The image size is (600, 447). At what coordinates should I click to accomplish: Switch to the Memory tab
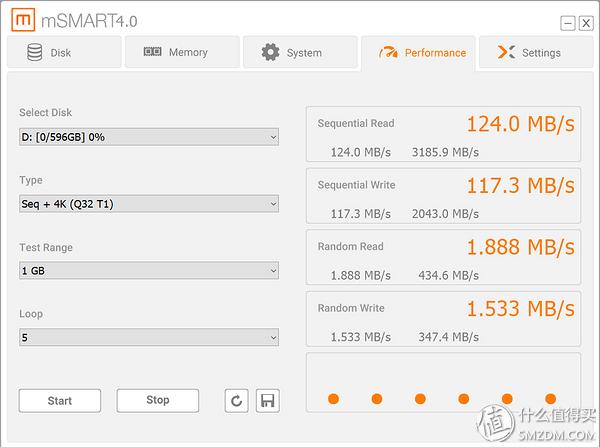[x=183, y=52]
